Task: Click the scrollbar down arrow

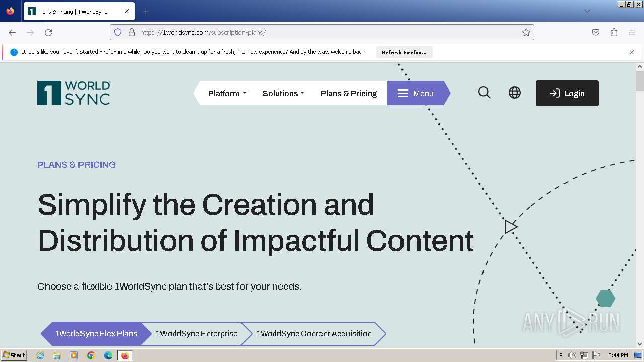Action: (x=640, y=344)
